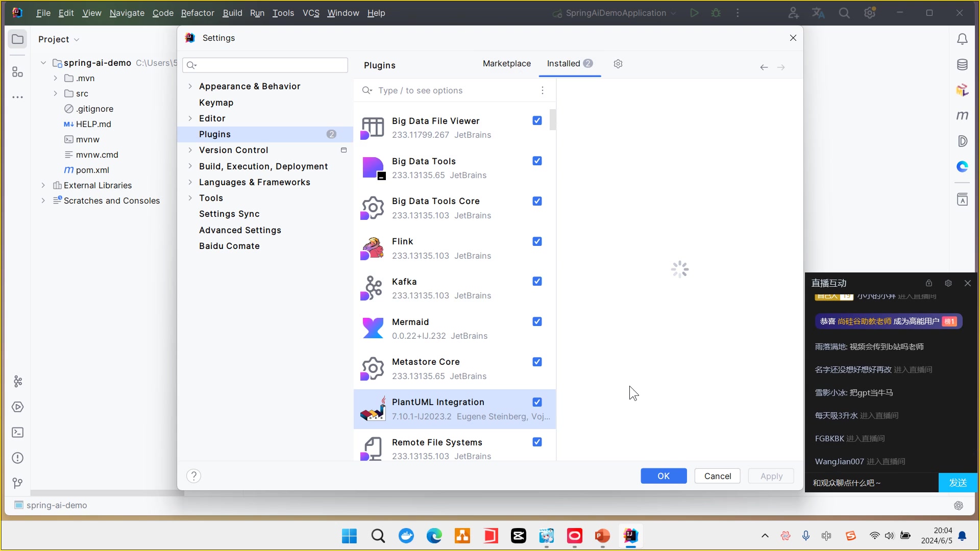980x551 pixels.
Task: Expand Languages & Frameworks settings
Action: click(190, 182)
